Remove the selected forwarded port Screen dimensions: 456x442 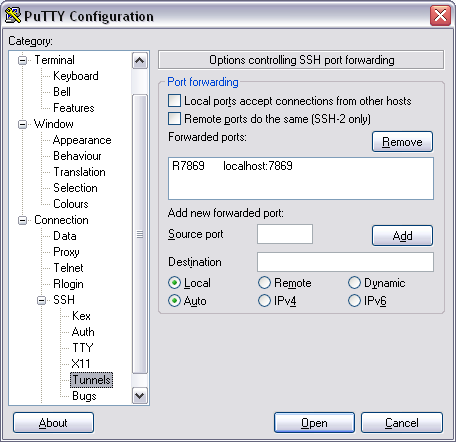click(x=402, y=142)
